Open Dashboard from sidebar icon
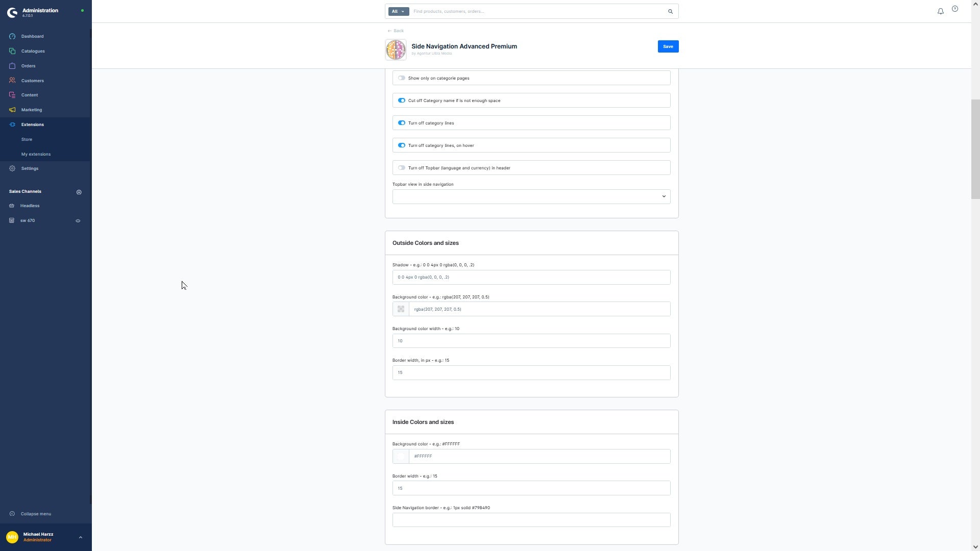 coord(12,36)
